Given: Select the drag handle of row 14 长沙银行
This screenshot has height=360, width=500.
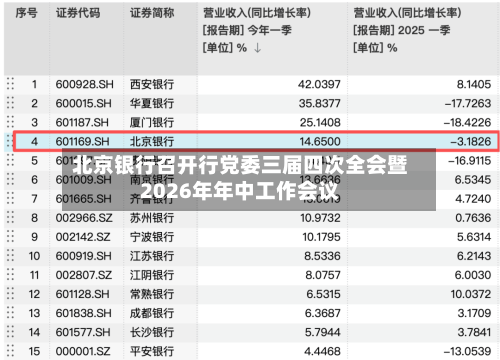Looking at the screenshot, I should [x=10, y=332].
